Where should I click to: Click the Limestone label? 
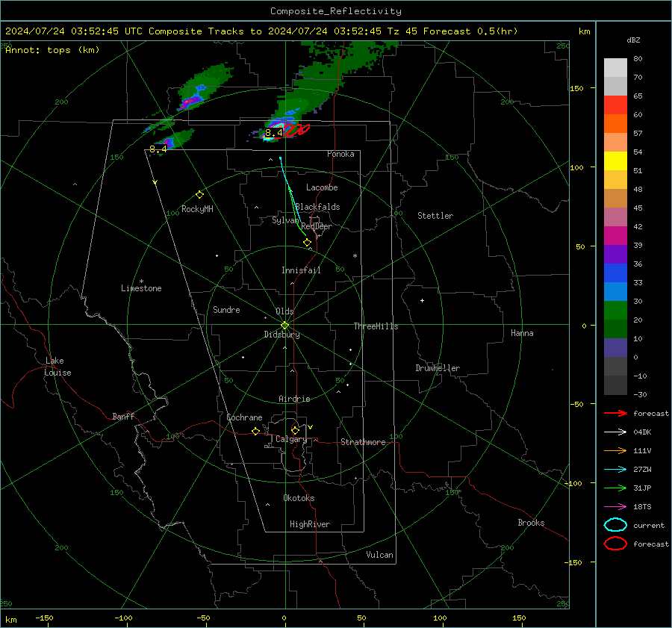tap(141, 288)
